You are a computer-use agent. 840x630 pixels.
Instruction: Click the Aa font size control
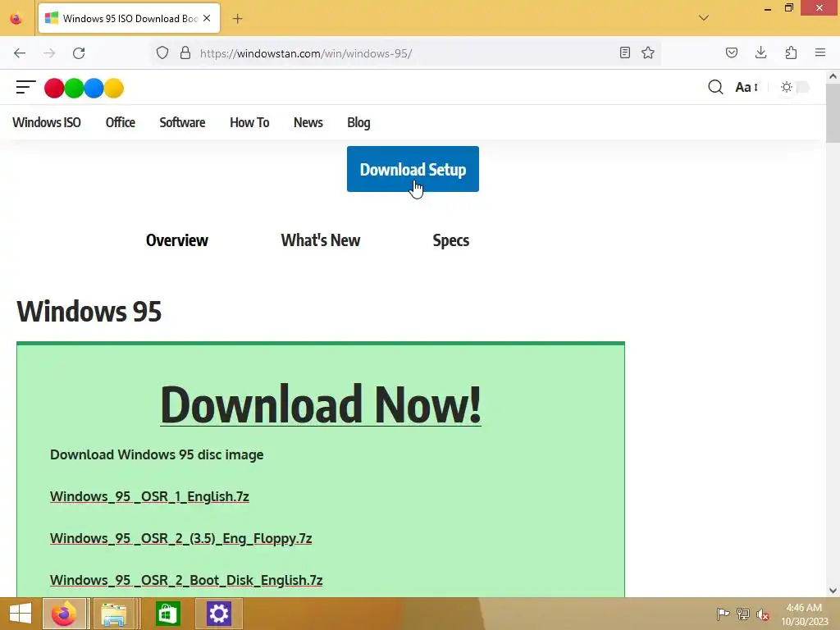click(746, 87)
